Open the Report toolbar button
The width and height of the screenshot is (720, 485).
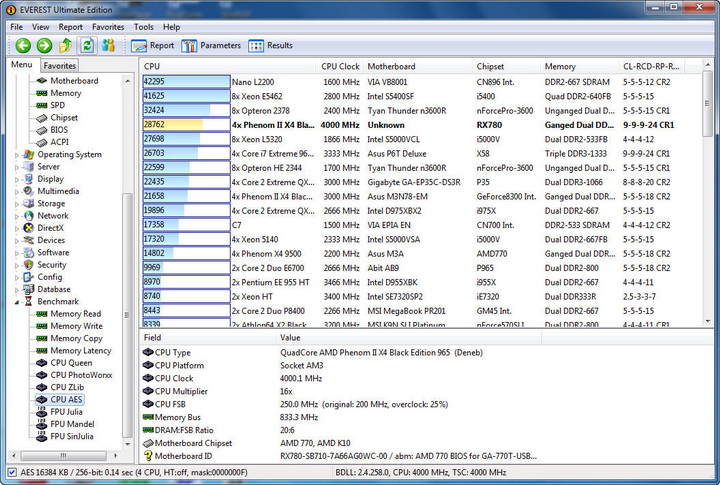tap(153, 45)
